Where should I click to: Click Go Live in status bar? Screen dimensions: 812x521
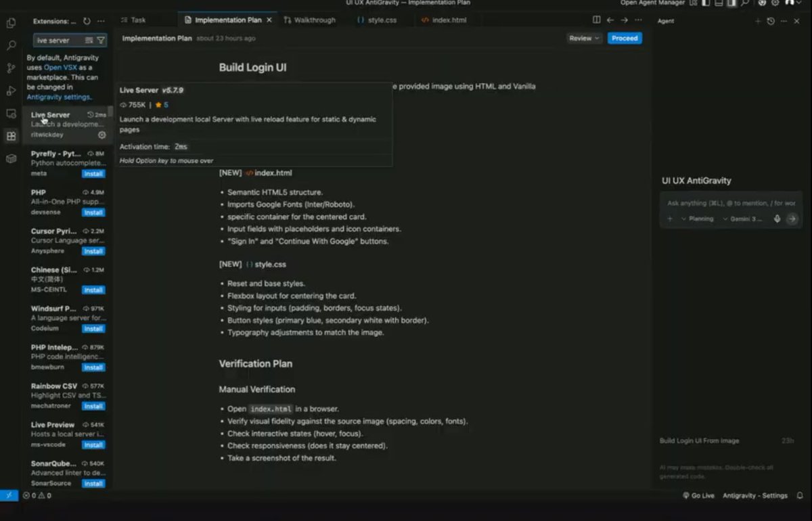pos(698,495)
